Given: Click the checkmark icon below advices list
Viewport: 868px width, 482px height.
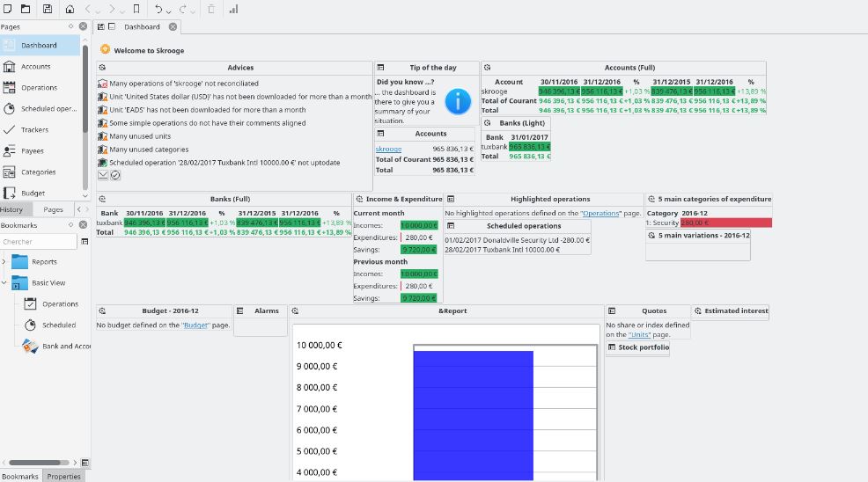Looking at the screenshot, I should coord(115,175).
